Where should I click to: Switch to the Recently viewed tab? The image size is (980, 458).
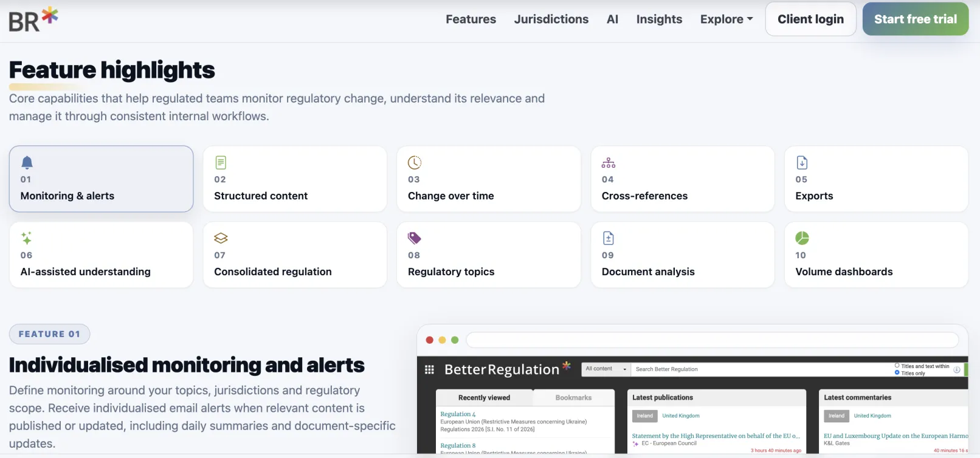point(484,398)
